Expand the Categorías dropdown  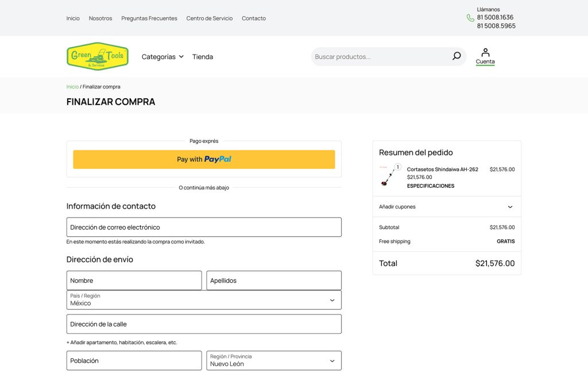coord(163,56)
